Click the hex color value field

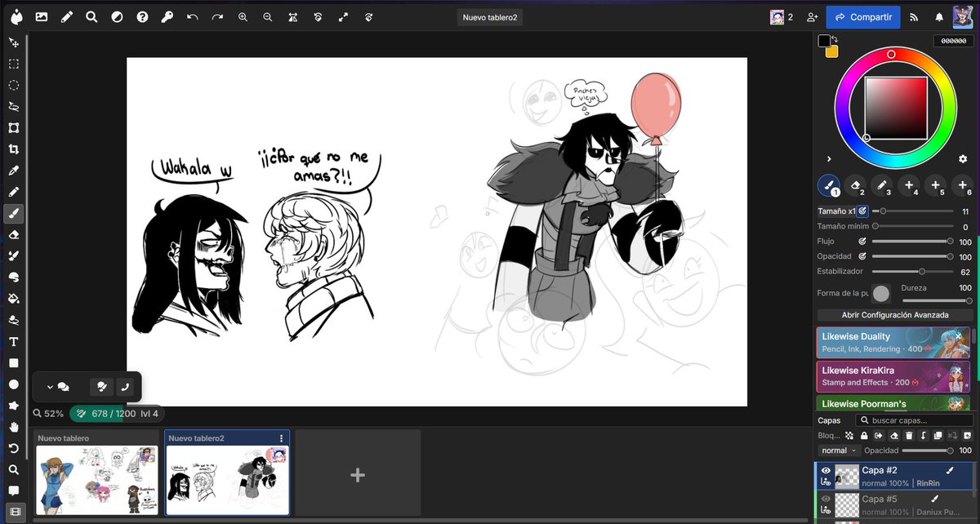(954, 41)
